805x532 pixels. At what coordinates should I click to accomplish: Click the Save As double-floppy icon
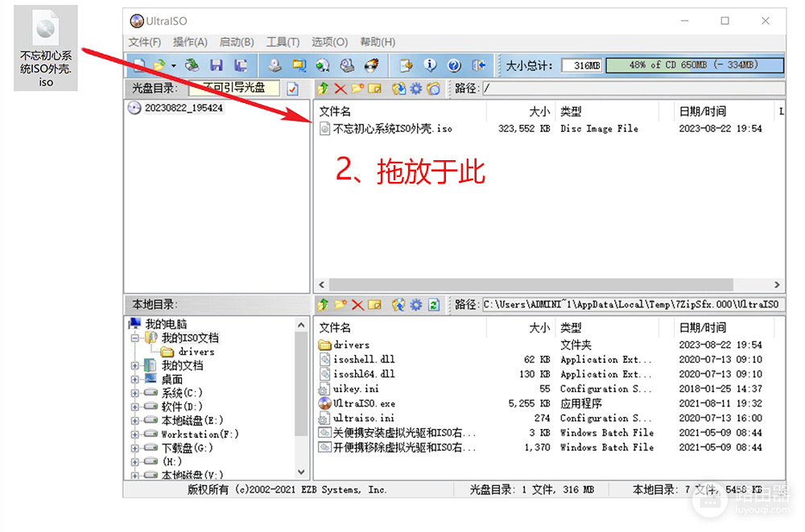point(240,65)
